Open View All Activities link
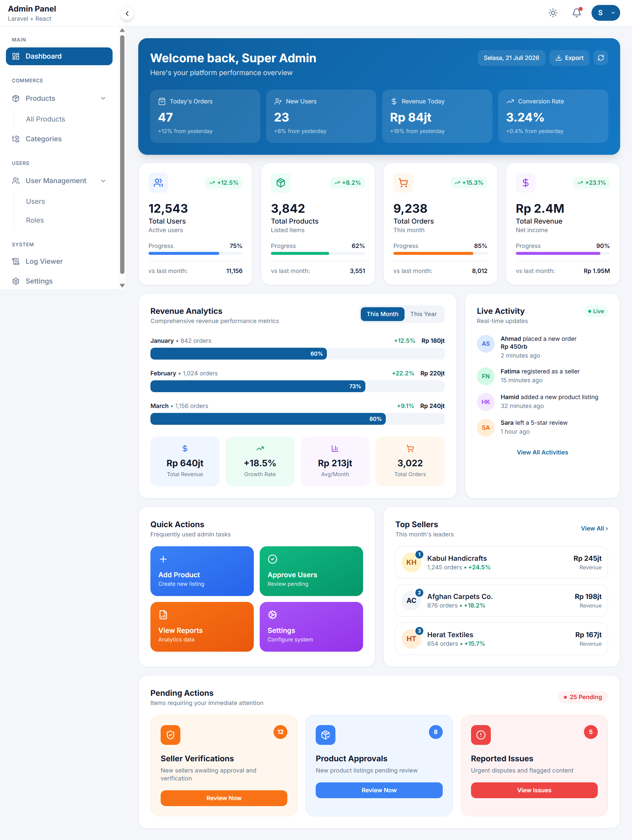Image resolution: width=632 pixels, height=840 pixels. click(542, 452)
